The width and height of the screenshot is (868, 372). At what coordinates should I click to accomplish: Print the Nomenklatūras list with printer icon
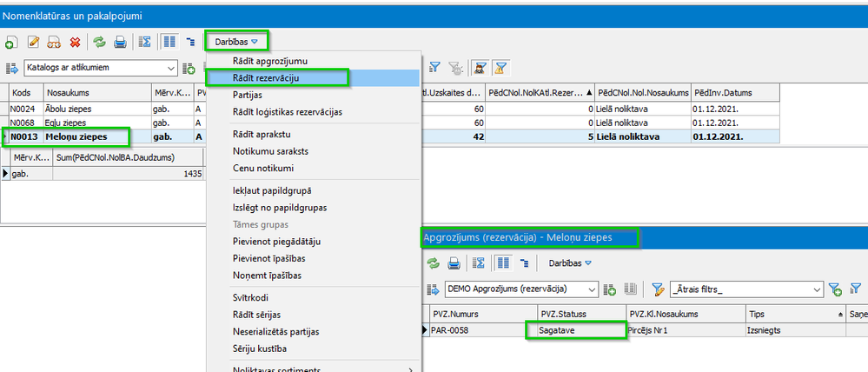pos(121,42)
